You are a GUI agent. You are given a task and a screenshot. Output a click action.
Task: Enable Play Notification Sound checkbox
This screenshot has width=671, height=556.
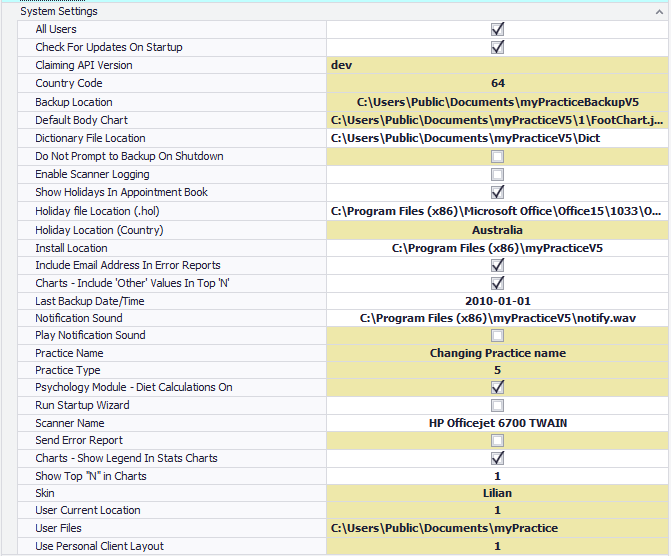pos(497,335)
